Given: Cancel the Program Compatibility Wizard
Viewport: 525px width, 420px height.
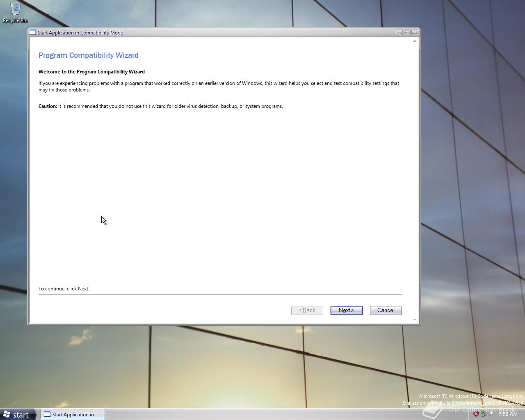Looking at the screenshot, I should tap(386, 310).
